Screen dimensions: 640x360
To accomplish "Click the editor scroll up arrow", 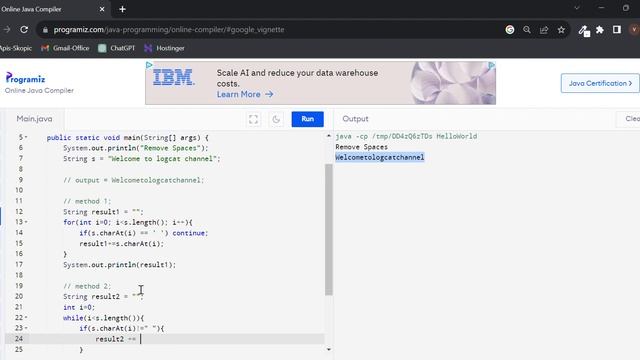I will point(329,136).
